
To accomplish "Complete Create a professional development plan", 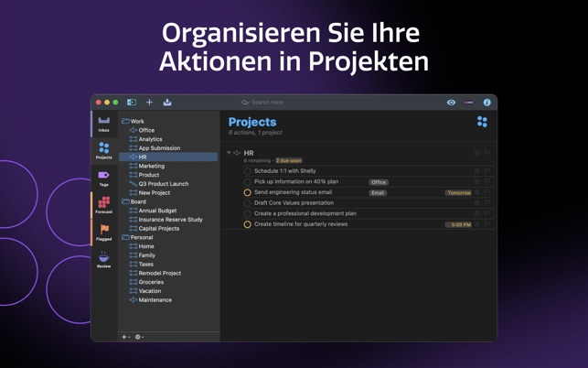I will pos(247,213).
